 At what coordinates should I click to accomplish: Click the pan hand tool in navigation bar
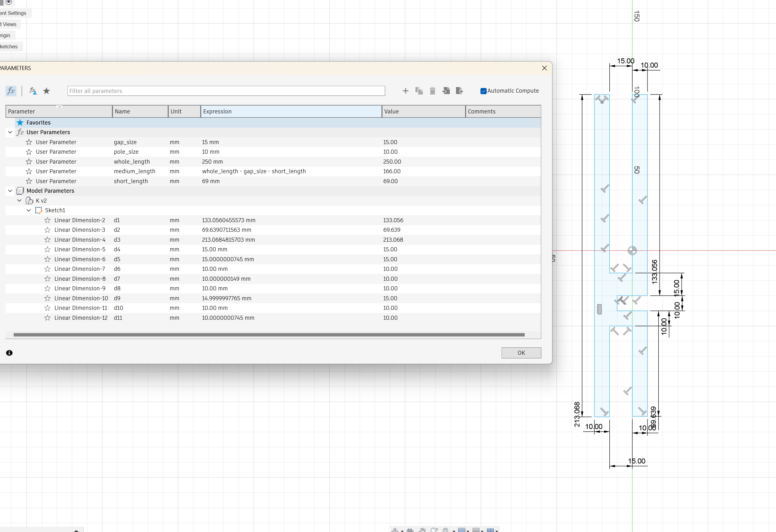(423, 530)
